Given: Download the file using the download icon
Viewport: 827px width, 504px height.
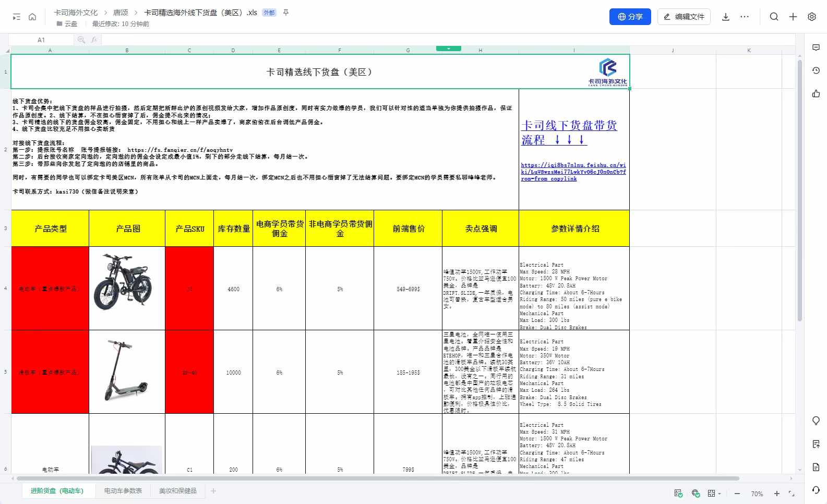Looking at the screenshot, I should (x=725, y=17).
